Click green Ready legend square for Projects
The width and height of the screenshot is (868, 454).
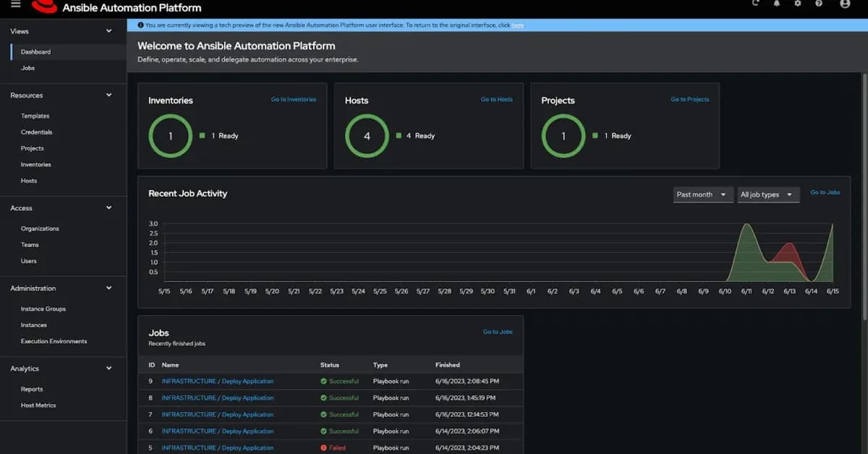[595, 135]
